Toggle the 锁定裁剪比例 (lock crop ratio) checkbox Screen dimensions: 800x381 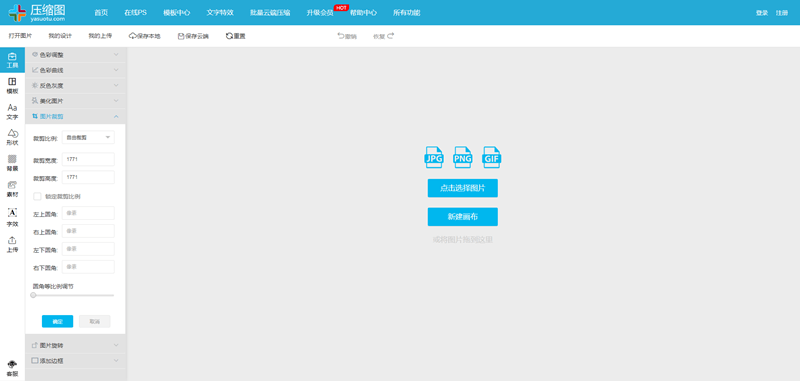pos(37,196)
